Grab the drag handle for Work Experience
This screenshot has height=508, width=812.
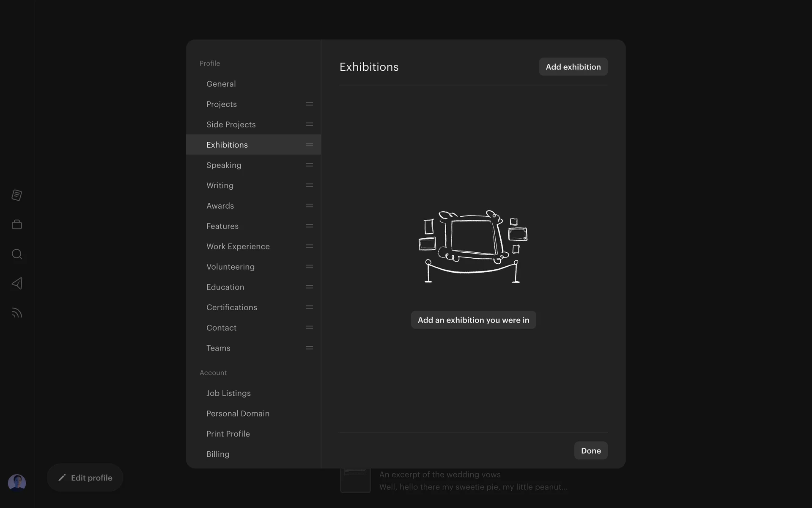pyautogui.click(x=309, y=246)
